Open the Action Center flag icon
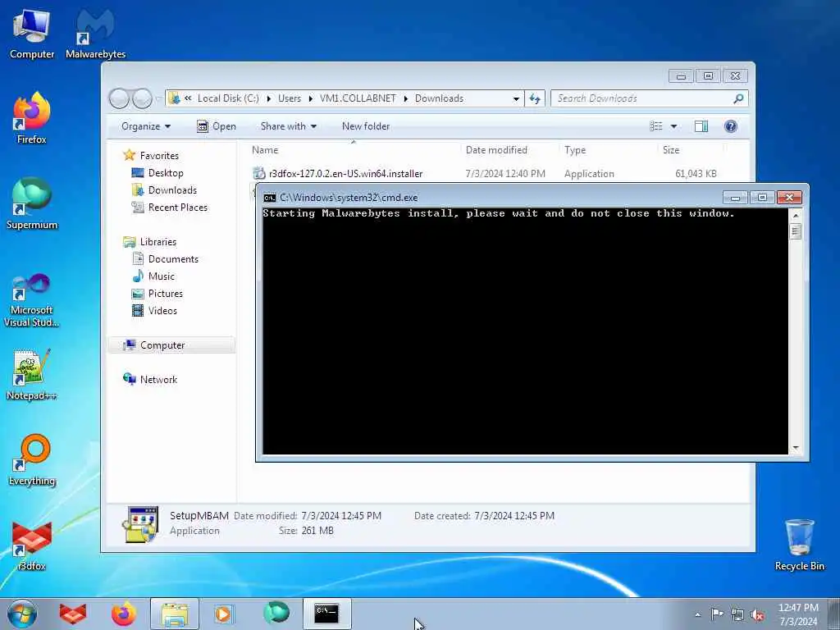This screenshot has height=630, width=840. (x=717, y=614)
